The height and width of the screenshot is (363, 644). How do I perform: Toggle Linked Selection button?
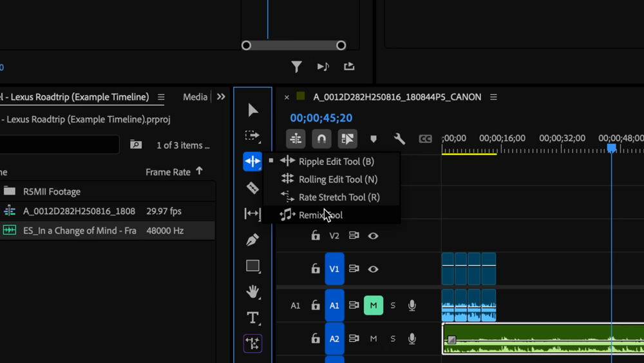[x=348, y=139]
